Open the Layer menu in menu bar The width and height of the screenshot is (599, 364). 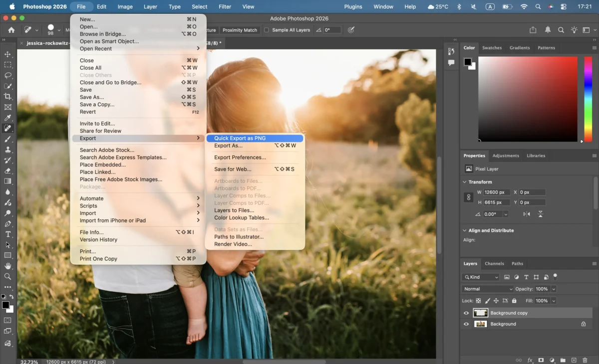(150, 7)
